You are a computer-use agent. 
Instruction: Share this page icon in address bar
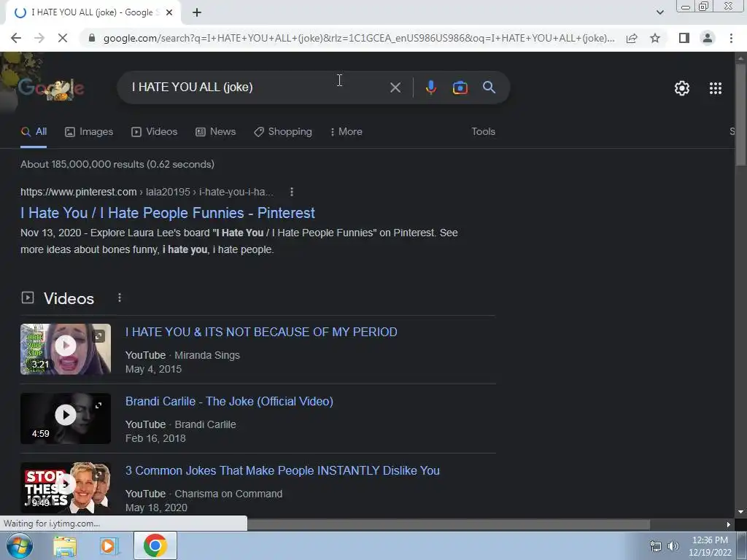click(632, 38)
